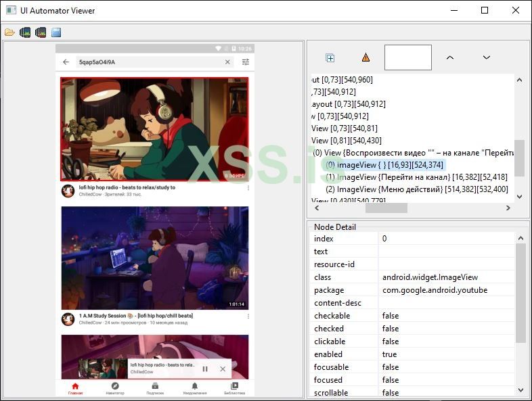Click the search text box above the tree
532x401 pixels.
[408, 57]
